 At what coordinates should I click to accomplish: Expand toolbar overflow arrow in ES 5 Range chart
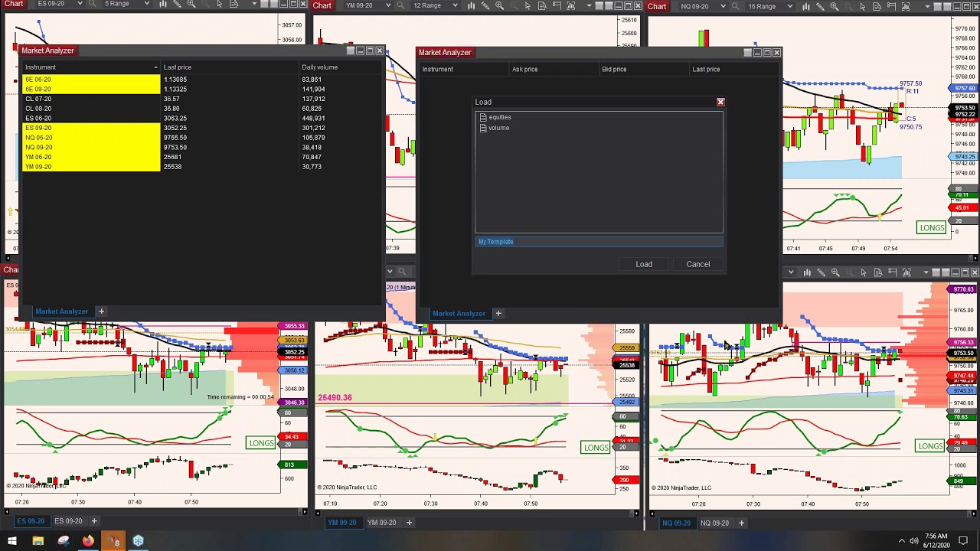coord(254,4)
